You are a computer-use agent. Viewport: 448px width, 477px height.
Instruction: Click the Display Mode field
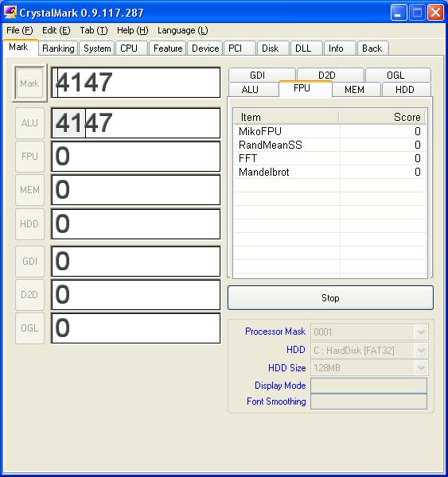point(368,386)
